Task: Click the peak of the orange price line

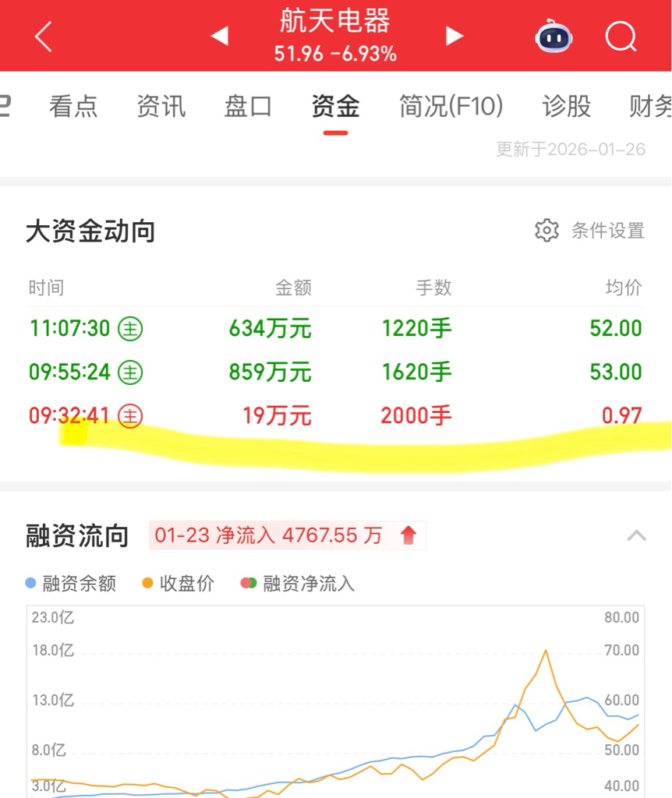Action: coord(546,651)
